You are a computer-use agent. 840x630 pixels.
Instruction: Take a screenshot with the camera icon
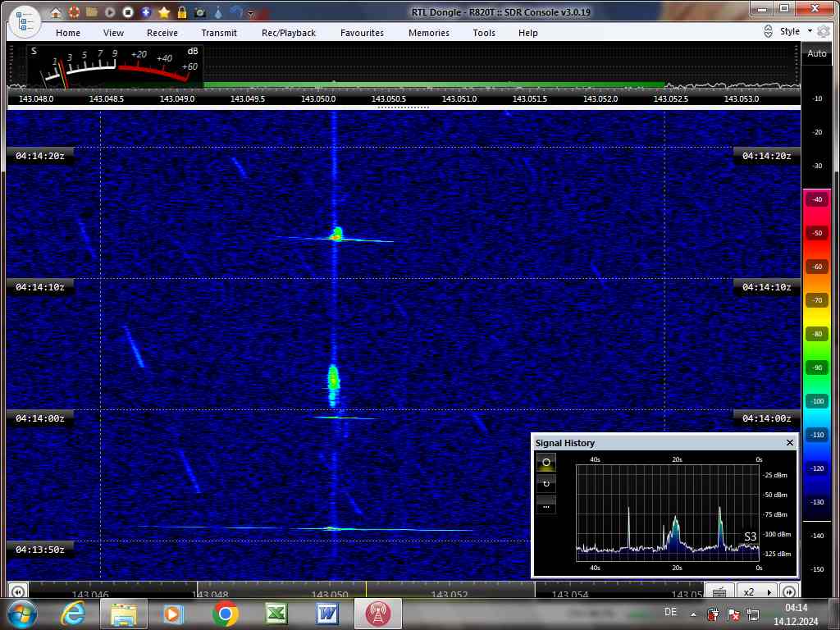200,11
